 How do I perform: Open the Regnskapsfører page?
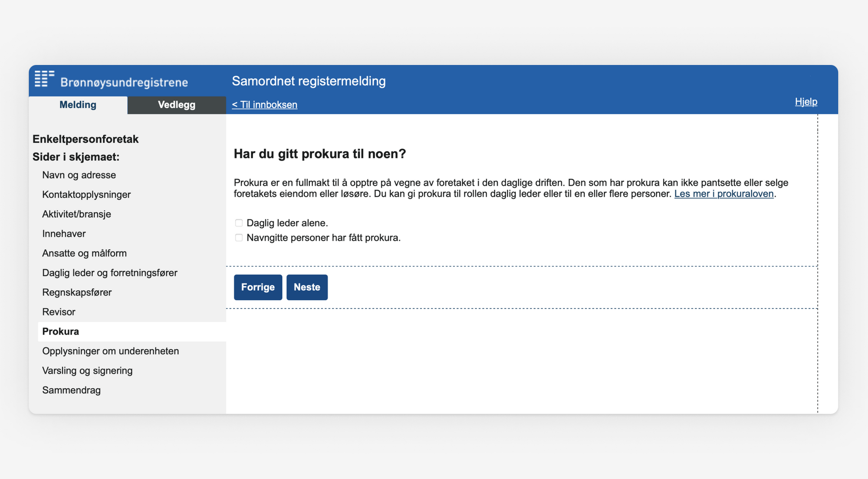click(77, 292)
